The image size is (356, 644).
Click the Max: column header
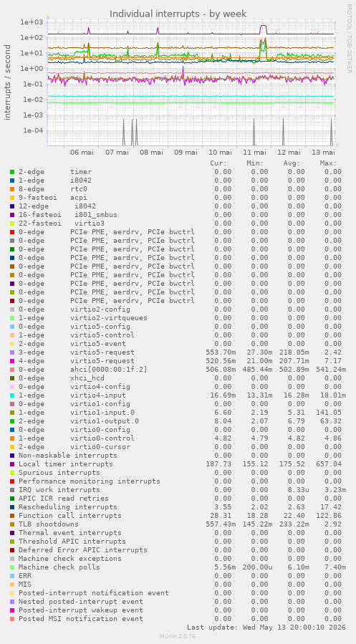point(329,163)
